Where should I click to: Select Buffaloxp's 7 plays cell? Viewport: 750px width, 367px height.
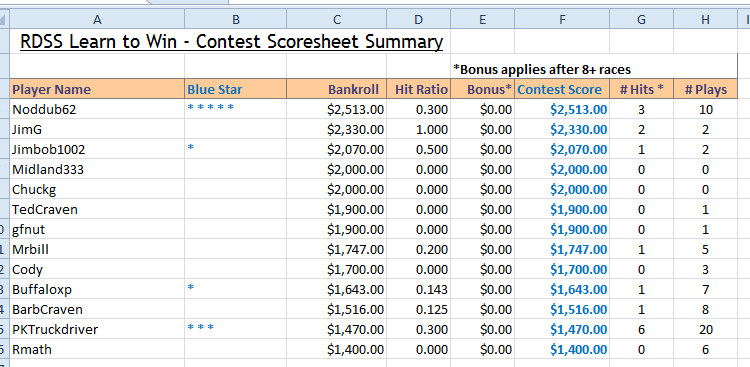(706, 289)
